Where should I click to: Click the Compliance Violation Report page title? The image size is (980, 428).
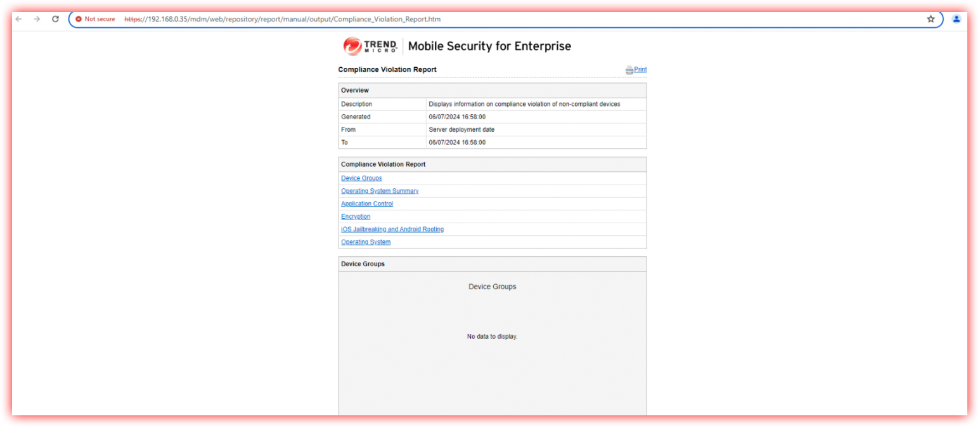tap(387, 70)
